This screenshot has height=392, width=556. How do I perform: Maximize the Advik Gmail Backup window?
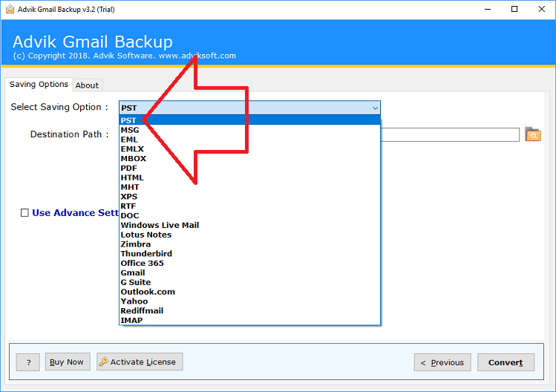(x=514, y=9)
